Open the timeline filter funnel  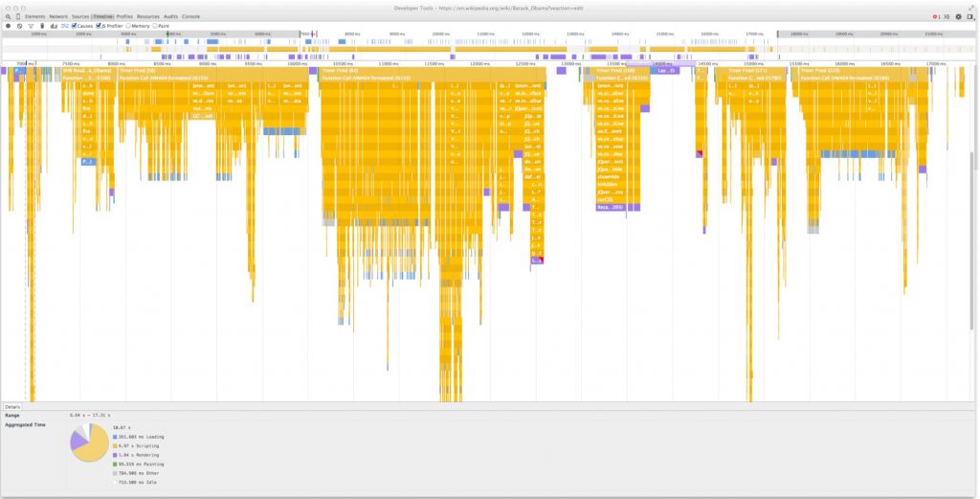pyautogui.click(x=30, y=26)
